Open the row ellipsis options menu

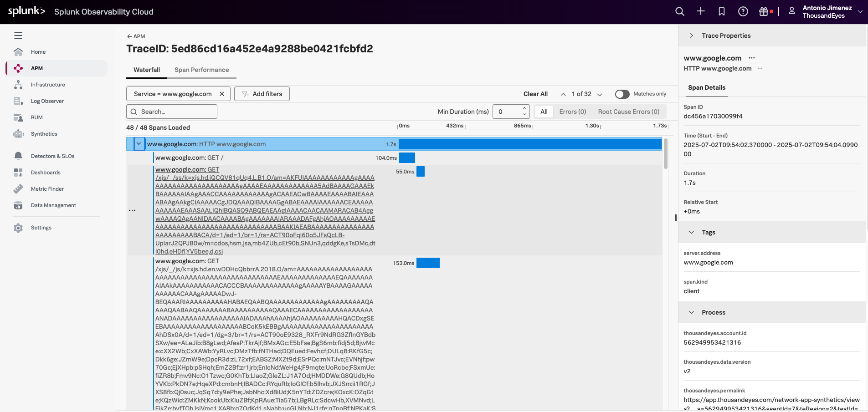132,210
